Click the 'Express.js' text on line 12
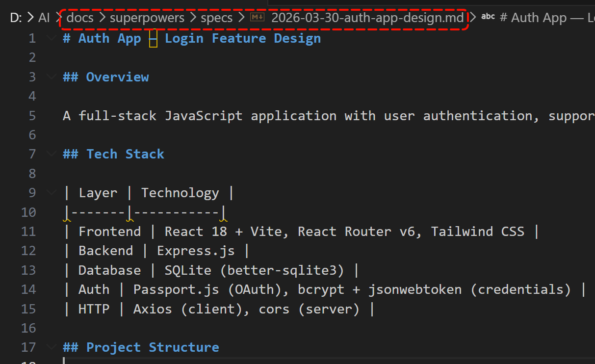The image size is (595, 364). 196,251
